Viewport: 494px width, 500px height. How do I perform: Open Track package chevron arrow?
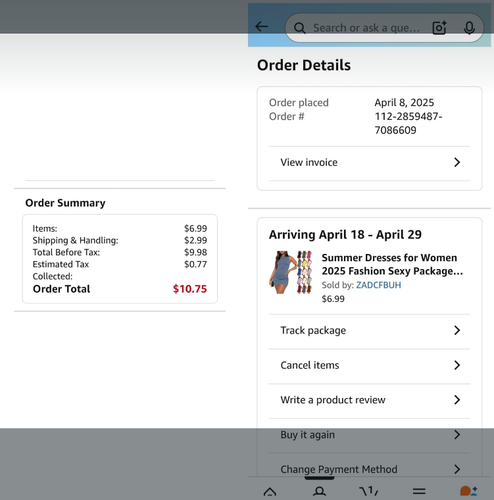click(x=457, y=330)
